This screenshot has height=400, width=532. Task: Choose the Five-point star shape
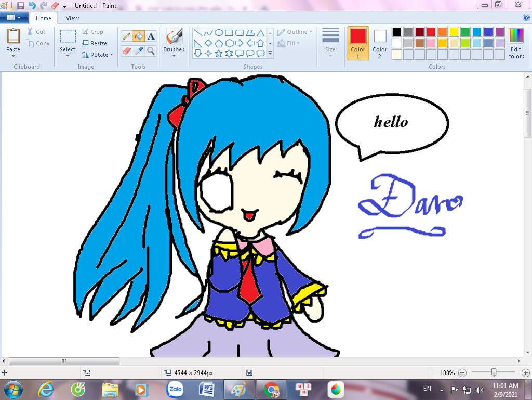click(x=219, y=53)
